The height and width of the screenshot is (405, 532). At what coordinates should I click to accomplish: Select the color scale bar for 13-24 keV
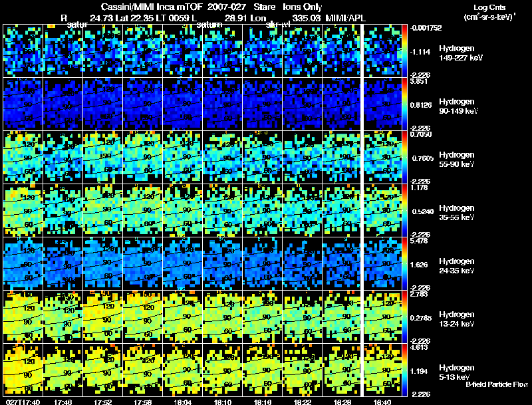coord(404,317)
